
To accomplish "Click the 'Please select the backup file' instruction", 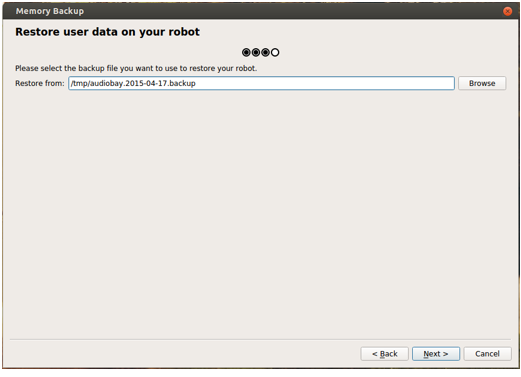I will pos(136,68).
